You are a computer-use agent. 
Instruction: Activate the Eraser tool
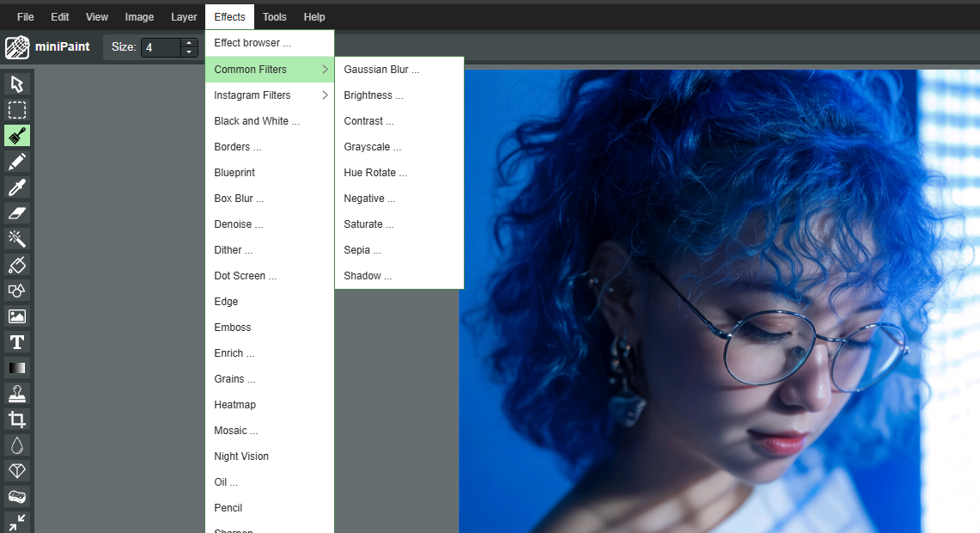point(17,213)
